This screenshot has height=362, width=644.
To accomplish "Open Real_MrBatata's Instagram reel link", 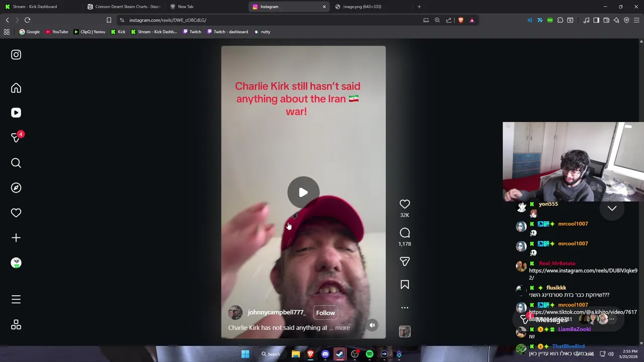I will [x=583, y=274].
